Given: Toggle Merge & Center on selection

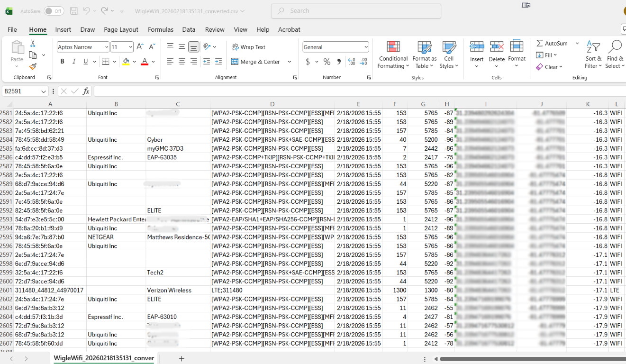Looking at the screenshot, I should (x=256, y=62).
